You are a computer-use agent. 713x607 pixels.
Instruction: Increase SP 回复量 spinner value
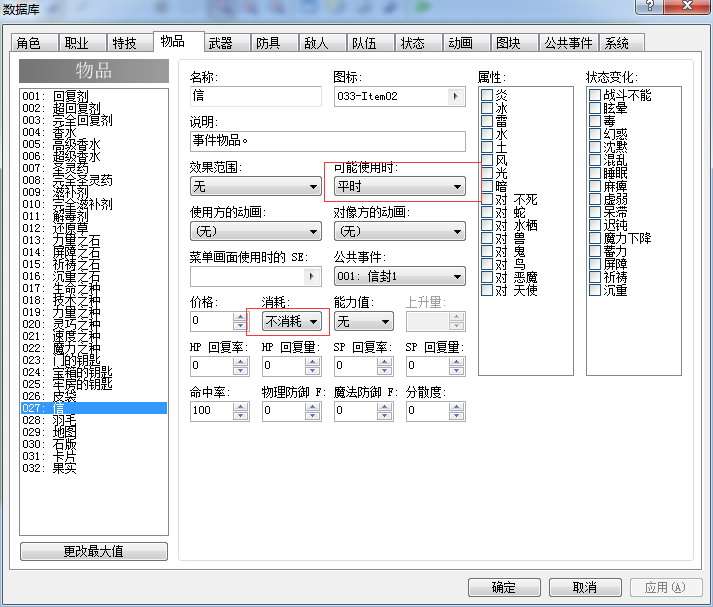tap(456, 361)
